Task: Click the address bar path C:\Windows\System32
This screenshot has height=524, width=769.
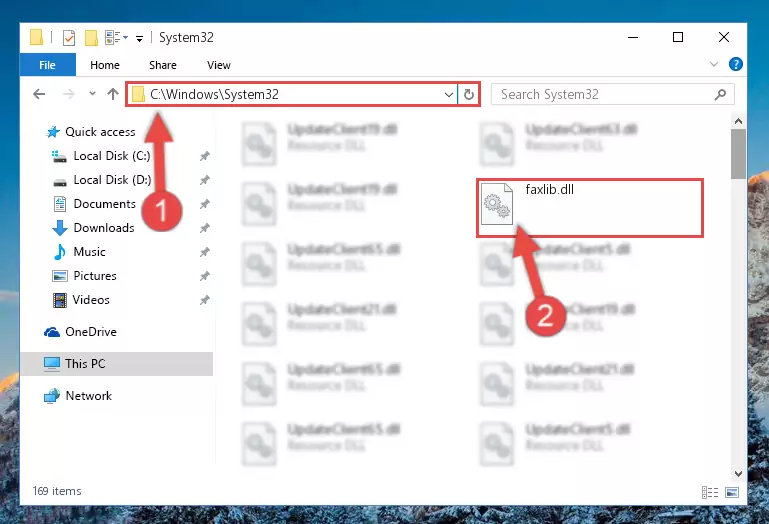Action: click(x=214, y=94)
